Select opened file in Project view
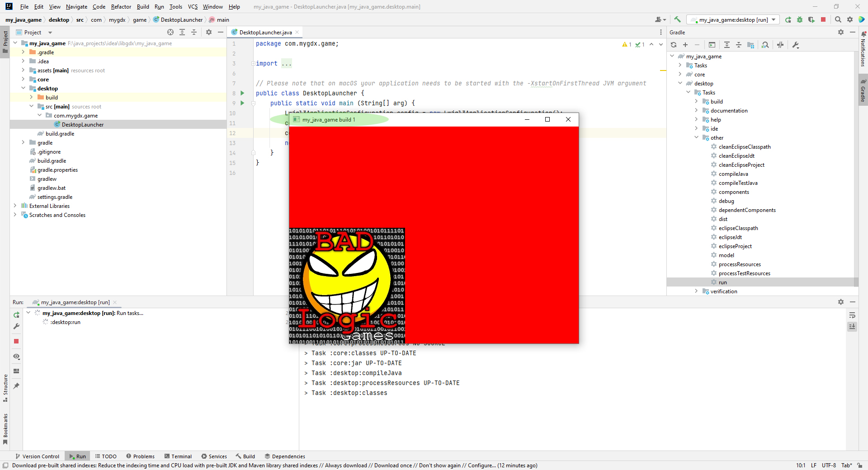Screen dimensions: 868x470 pyautogui.click(x=170, y=32)
